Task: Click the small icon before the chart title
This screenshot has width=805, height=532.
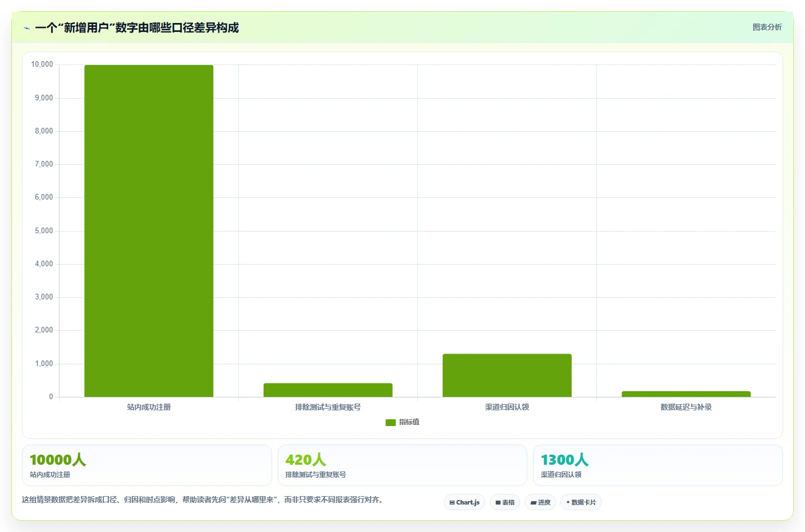Action: [x=26, y=28]
